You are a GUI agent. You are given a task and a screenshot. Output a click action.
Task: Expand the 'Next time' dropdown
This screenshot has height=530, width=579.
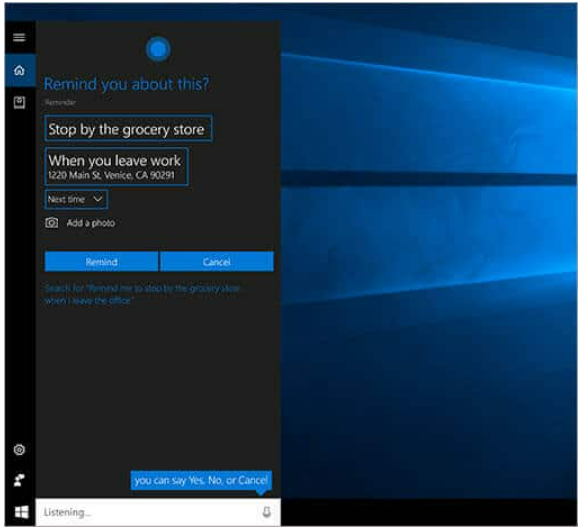tap(76, 199)
